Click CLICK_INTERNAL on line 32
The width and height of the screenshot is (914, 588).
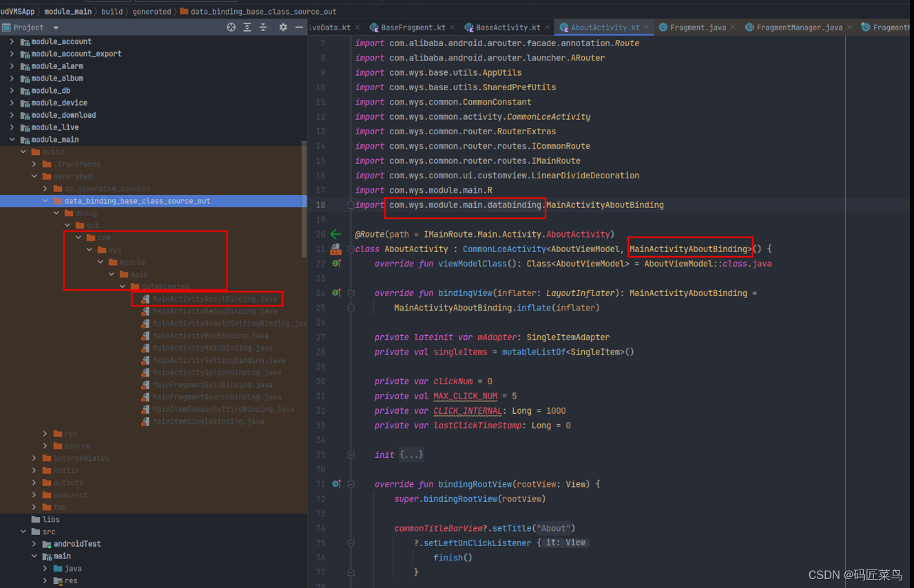point(468,411)
